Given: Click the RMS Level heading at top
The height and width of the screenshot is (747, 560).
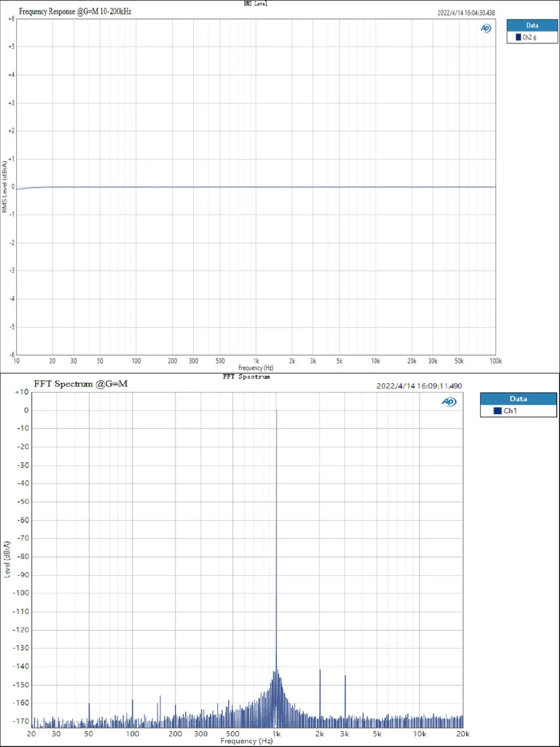Looking at the screenshot, I should [x=256, y=4].
